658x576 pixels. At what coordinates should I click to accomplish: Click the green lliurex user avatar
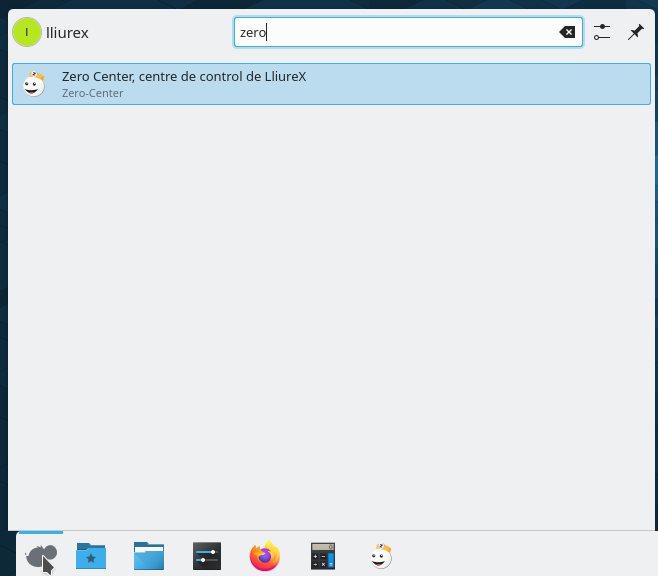[x=27, y=32]
